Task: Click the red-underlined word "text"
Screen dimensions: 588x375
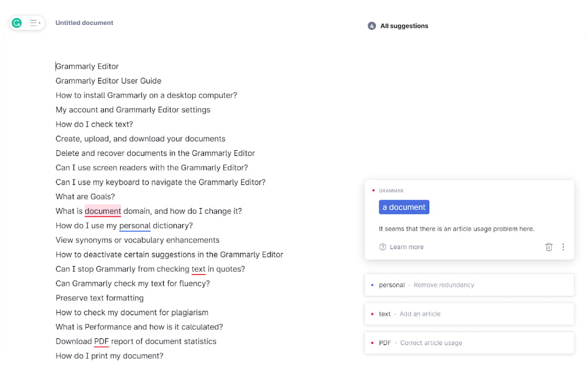Action: [198, 269]
